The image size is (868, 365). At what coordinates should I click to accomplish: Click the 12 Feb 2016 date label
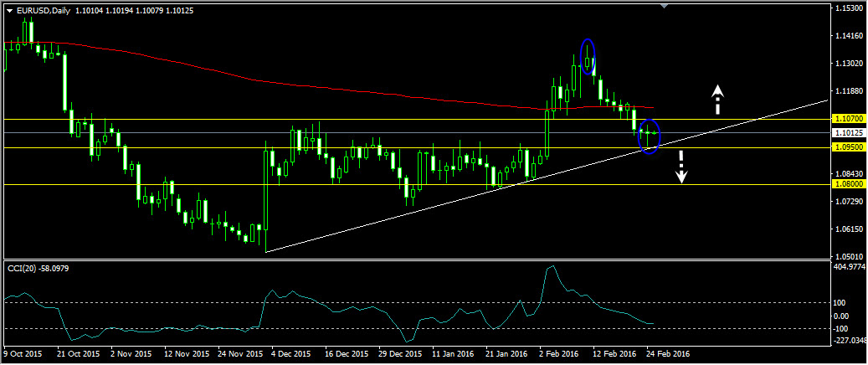pyautogui.click(x=614, y=352)
